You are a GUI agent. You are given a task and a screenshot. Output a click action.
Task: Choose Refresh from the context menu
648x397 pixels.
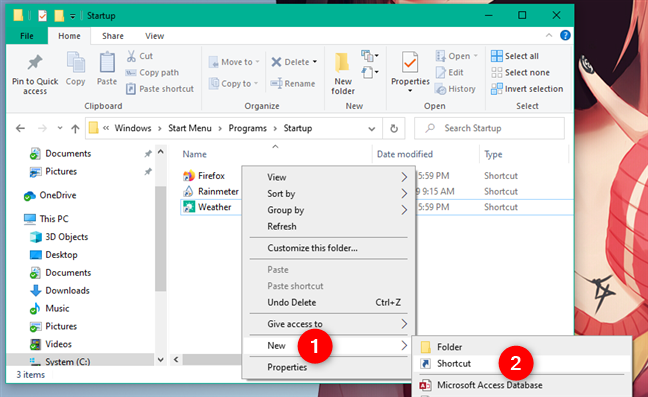coord(329,226)
